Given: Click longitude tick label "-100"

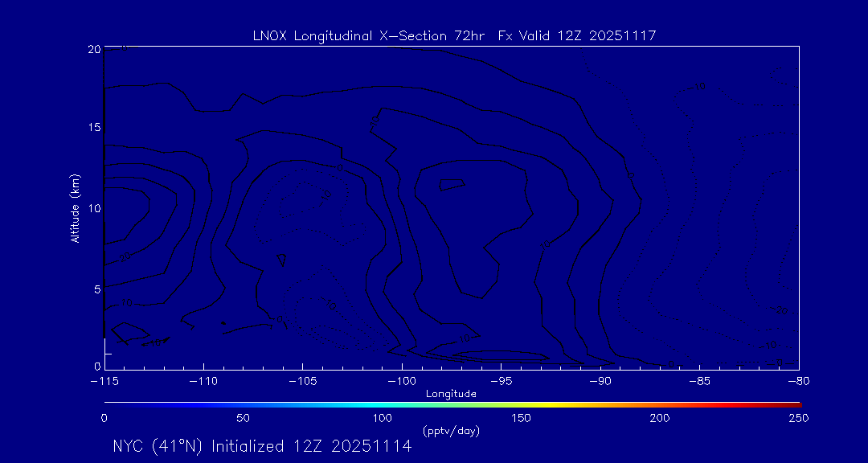Looking at the screenshot, I should pos(402,382).
